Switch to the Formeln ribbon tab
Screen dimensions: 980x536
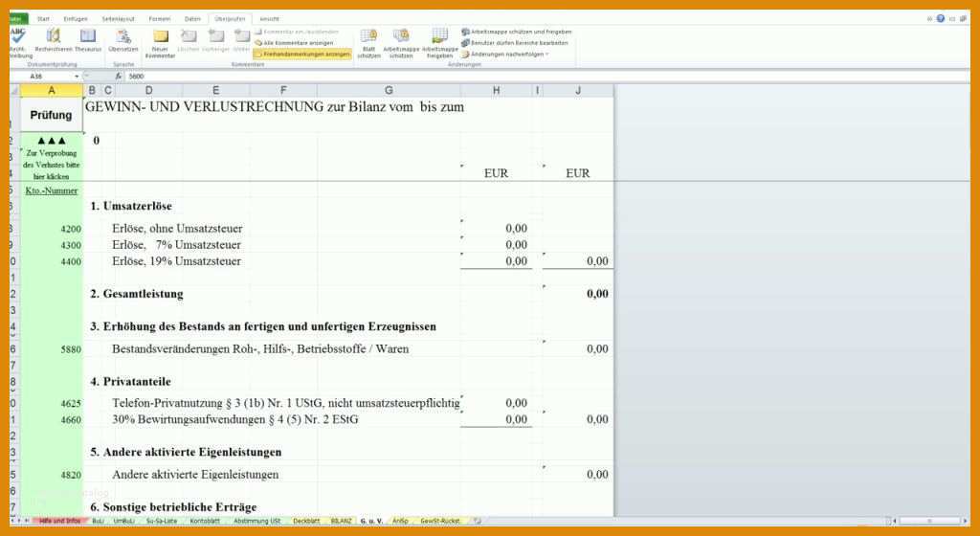(160, 19)
